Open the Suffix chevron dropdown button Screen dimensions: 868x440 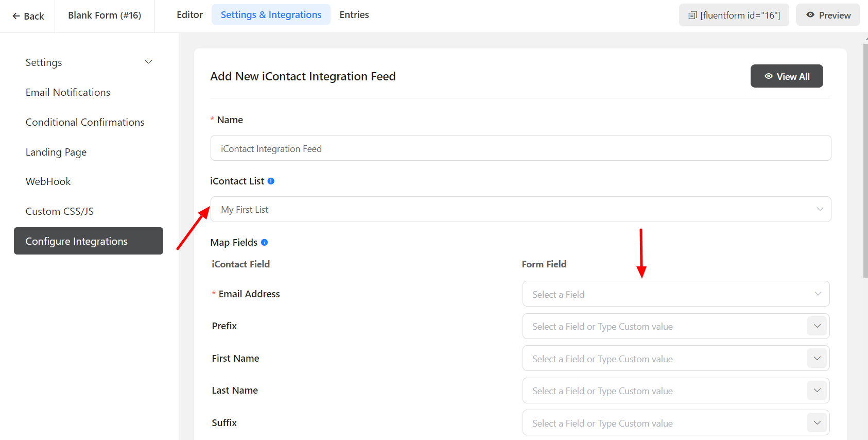(817, 423)
